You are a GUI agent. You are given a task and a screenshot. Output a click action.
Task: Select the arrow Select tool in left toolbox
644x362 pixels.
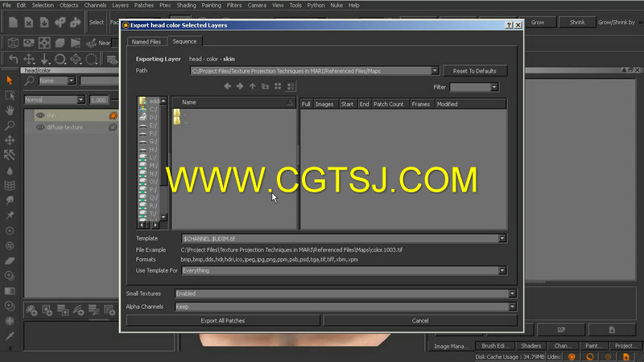(10, 80)
